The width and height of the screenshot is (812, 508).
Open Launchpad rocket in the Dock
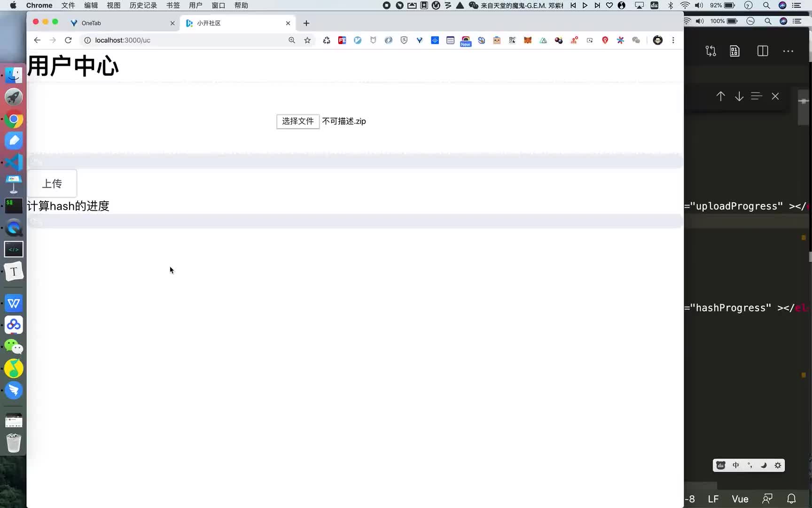point(14,97)
